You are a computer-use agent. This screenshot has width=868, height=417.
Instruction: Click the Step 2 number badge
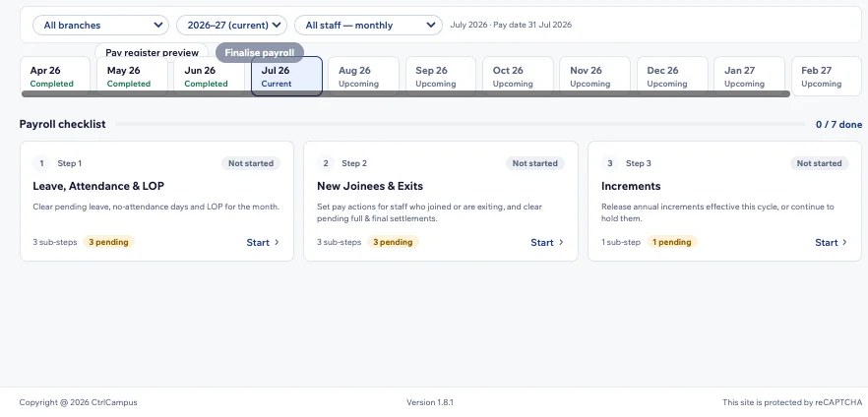(x=326, y=163)
